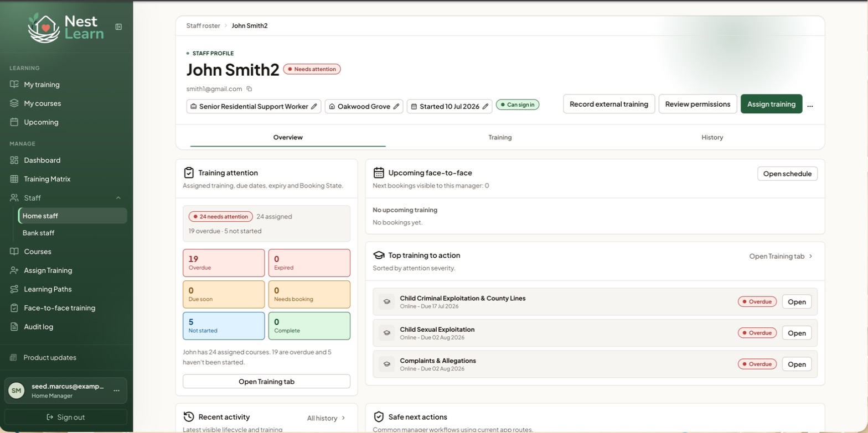868x433 pixels.
Task: Select the Overview tab
Action: point(288,137)
